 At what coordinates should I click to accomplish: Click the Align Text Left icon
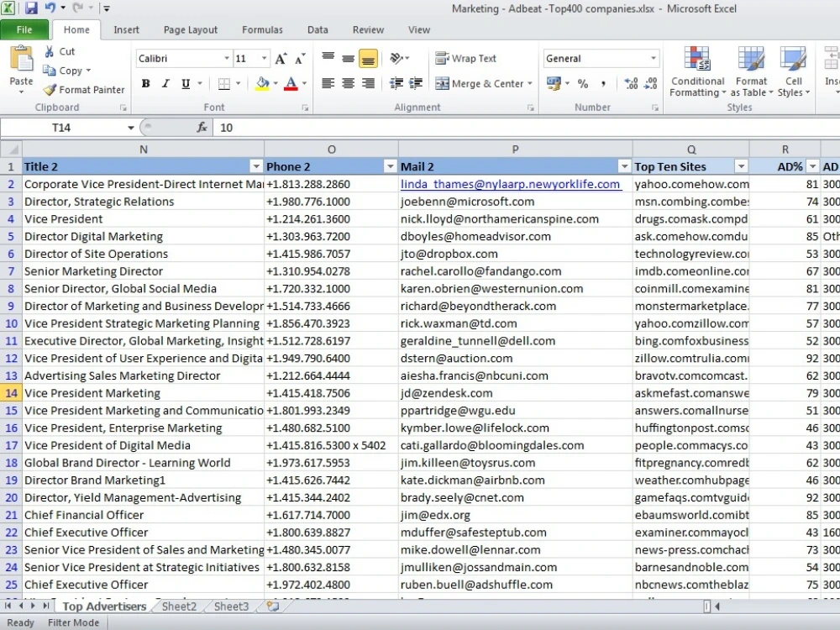(x=328, y=83)
